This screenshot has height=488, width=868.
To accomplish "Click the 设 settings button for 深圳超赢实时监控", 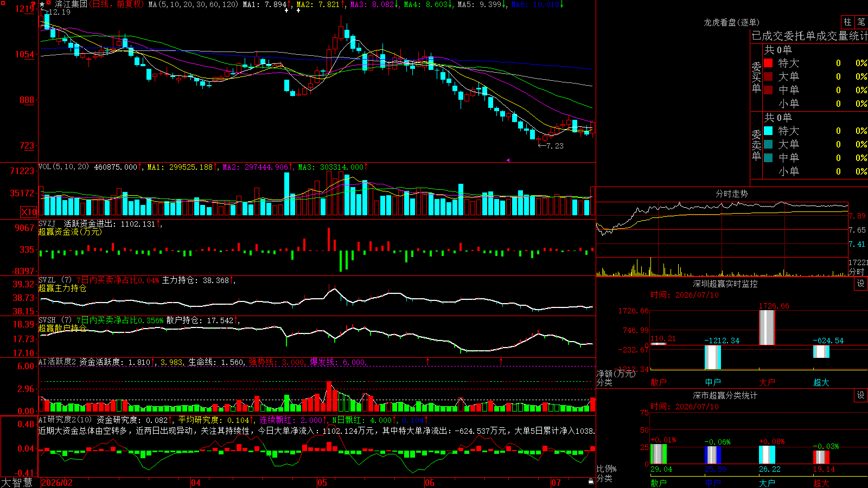I will point(861,284).
